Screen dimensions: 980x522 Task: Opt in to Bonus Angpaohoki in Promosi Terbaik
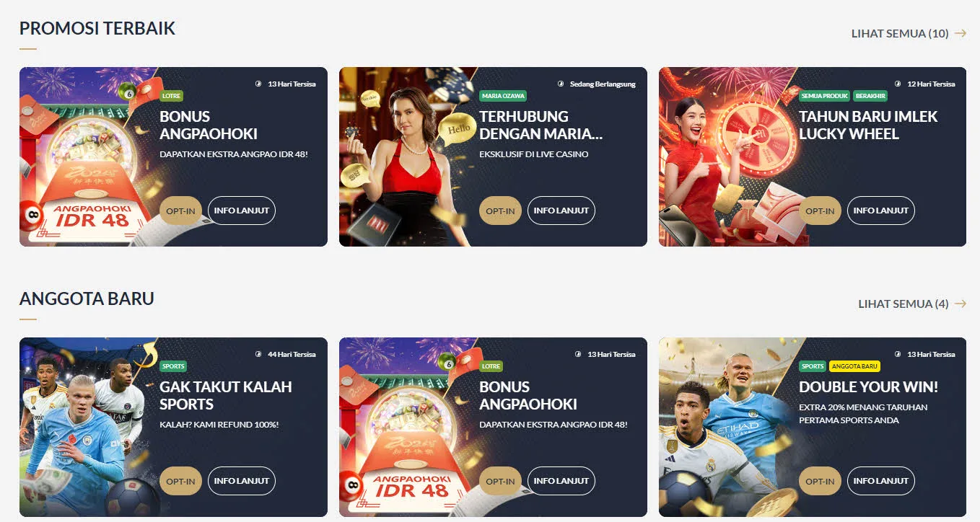180,211
